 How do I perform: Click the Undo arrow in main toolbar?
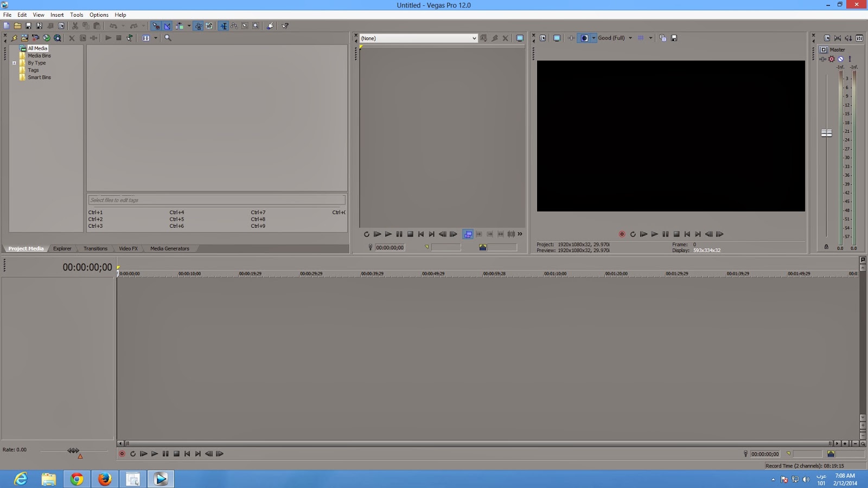(x=113, y=25)
